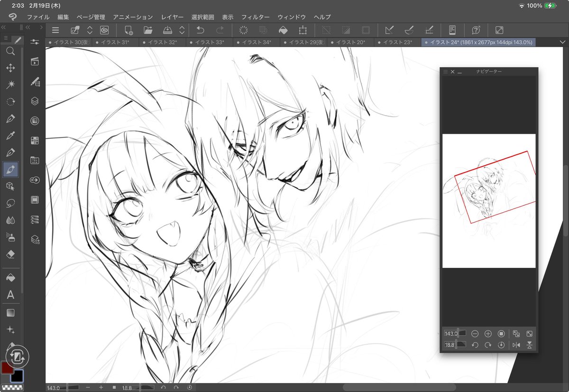
Task: Select the Gradient tool
Action: [11, 312]
